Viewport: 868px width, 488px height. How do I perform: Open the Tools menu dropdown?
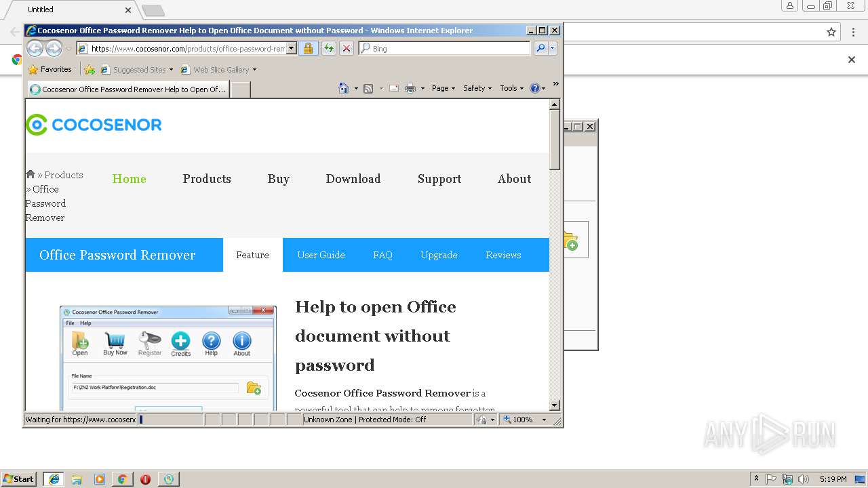coord(512,88)
